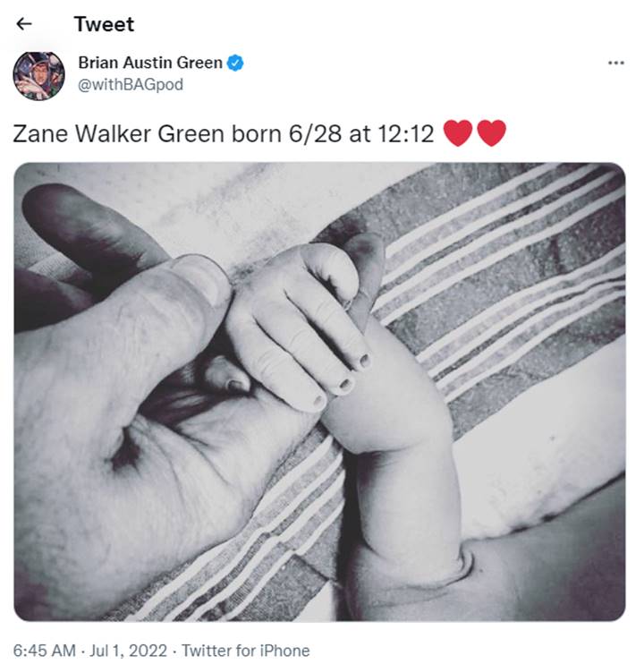Click the name Zane Walker Green in tweet

[x=118, y=134]
